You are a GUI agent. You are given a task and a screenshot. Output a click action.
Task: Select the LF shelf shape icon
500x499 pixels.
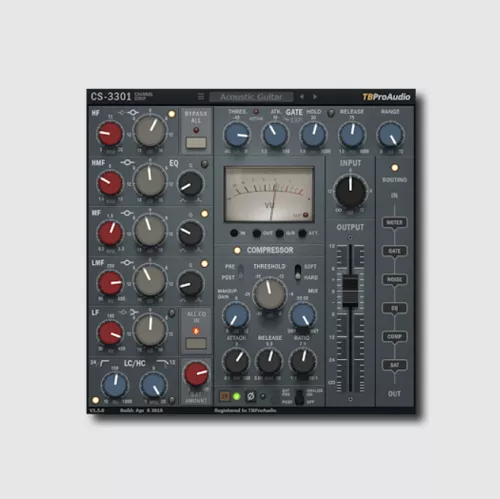[x=134, y=312]
